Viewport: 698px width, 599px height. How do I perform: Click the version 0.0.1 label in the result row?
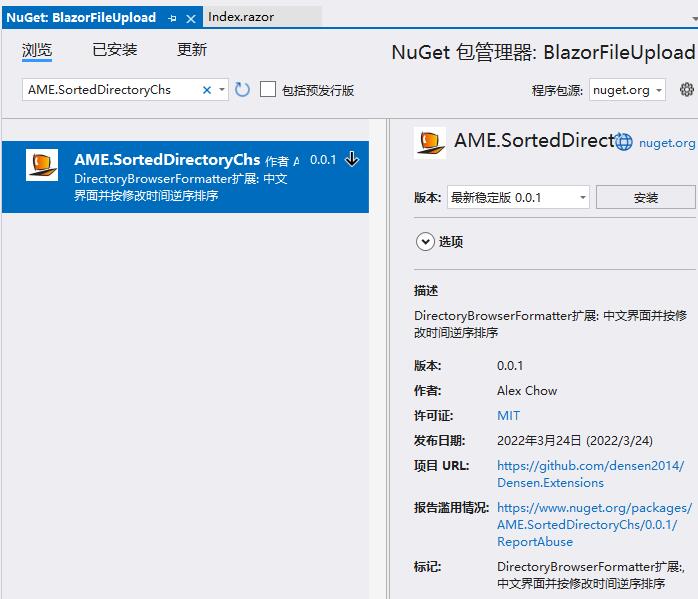coord(323,160)
